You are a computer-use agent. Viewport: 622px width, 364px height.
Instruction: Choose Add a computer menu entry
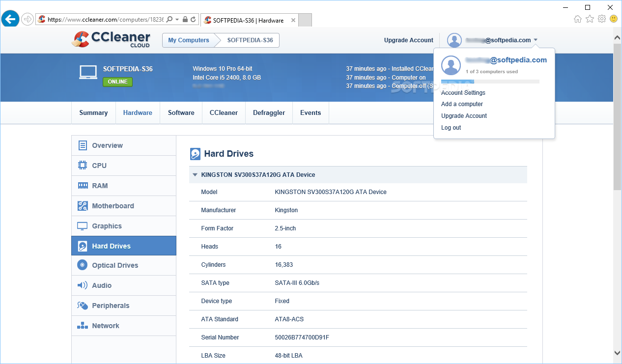462,104
